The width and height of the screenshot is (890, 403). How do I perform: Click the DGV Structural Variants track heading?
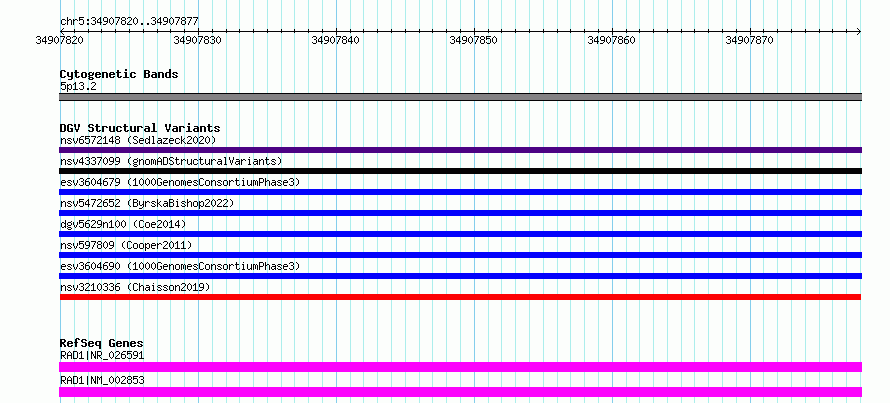tap(140, 128)
